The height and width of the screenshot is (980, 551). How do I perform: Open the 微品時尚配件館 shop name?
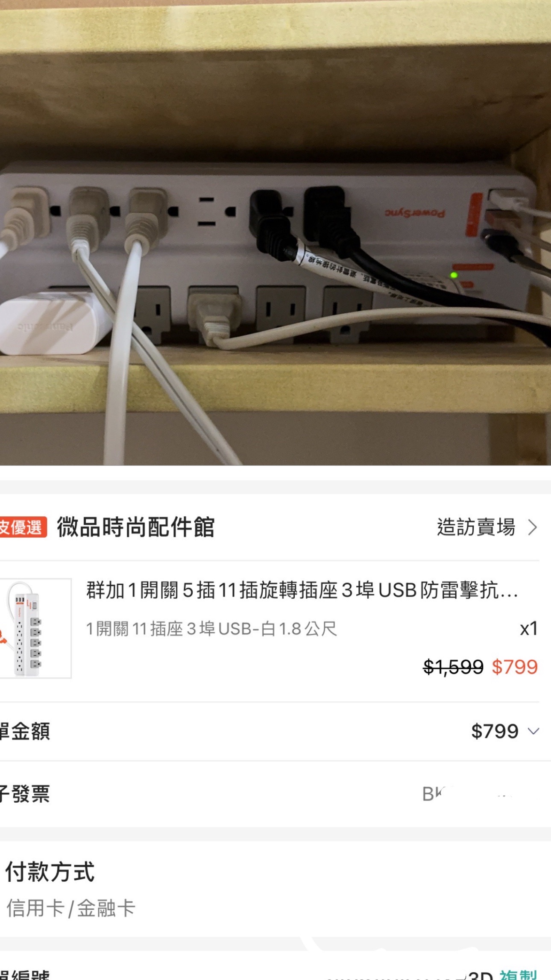(136, 527)
